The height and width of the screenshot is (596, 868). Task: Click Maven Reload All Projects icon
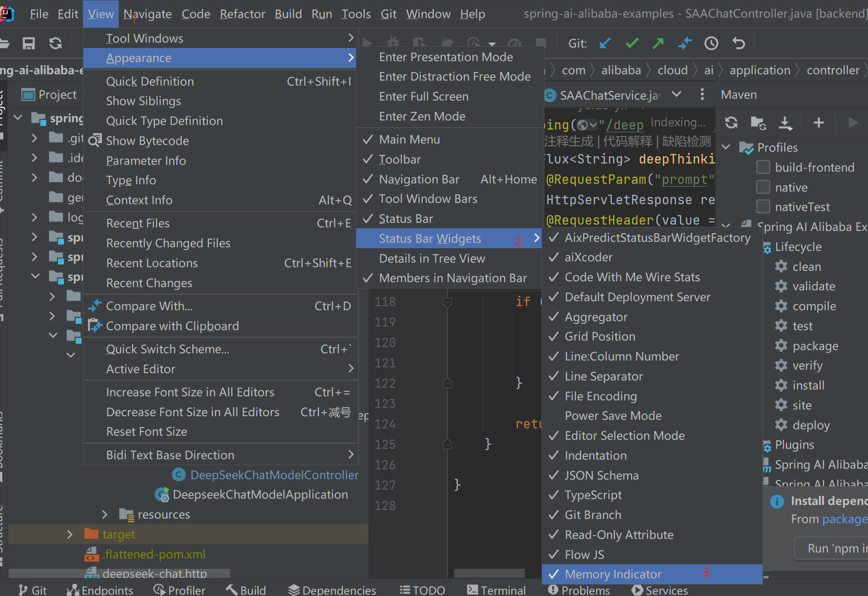point(731,123)
